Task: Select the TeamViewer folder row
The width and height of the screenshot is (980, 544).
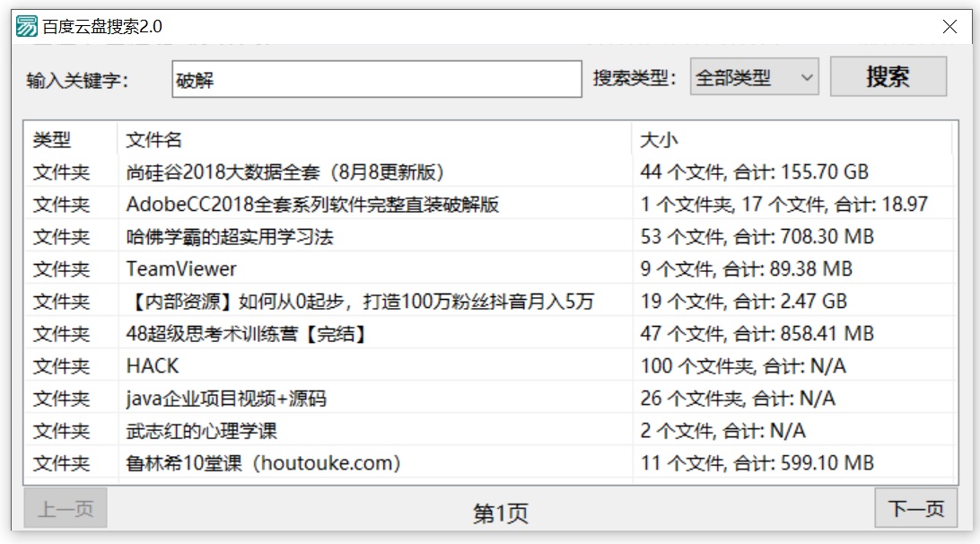Action: 490,269
